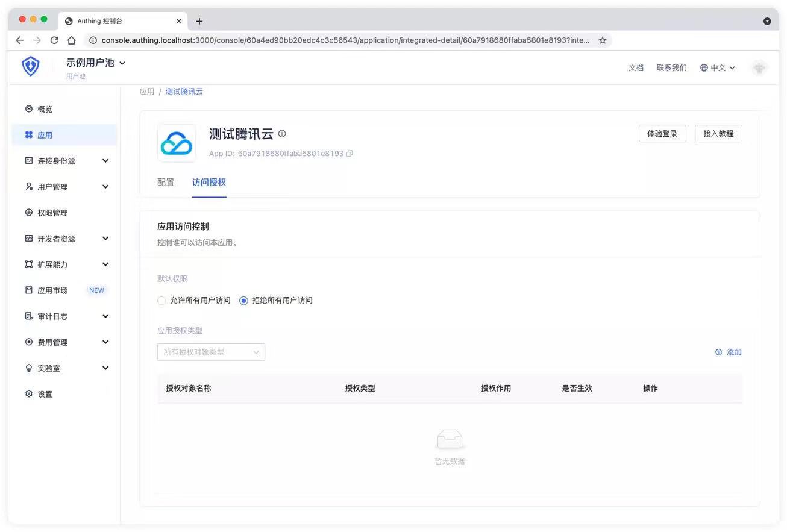Click the 授权对象名称 column header
The width and height of the screenshot is (787, 532).
(x=189, y=389)
